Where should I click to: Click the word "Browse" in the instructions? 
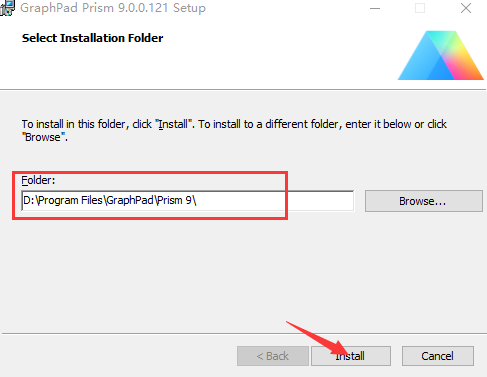coord(43,137)
